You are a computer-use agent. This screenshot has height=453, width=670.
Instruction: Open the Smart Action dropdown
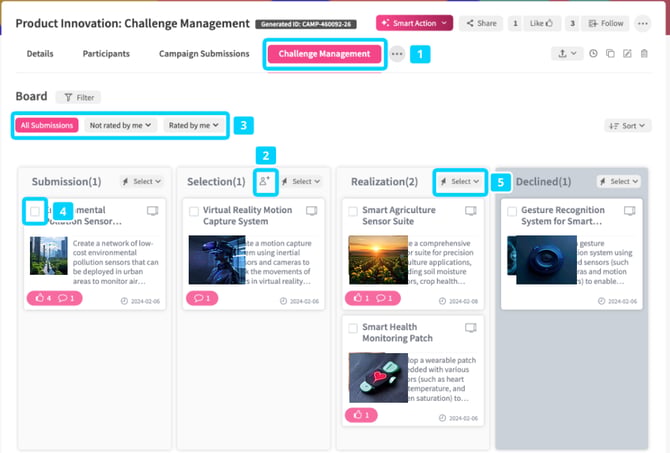pyautogui.click(x=414, y=23)
